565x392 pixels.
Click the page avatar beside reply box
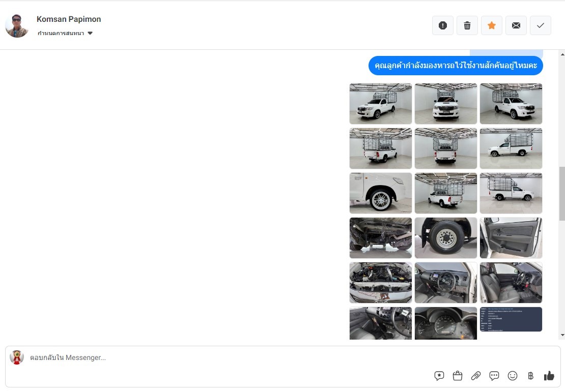(x=17, y=357)
